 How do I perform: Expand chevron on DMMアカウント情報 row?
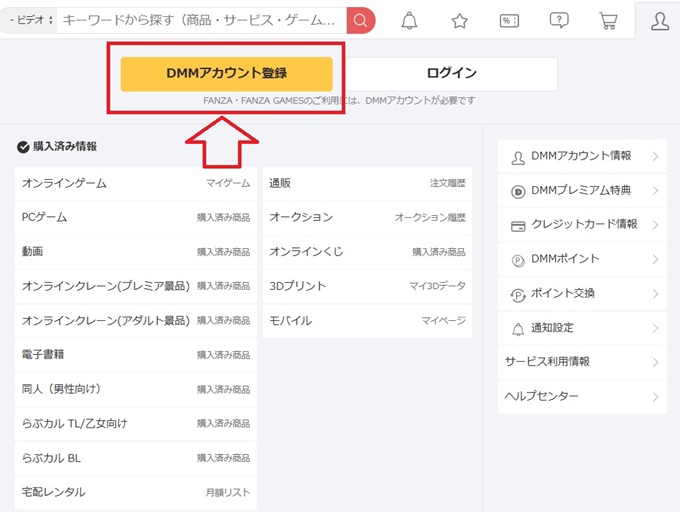point(655,156)
